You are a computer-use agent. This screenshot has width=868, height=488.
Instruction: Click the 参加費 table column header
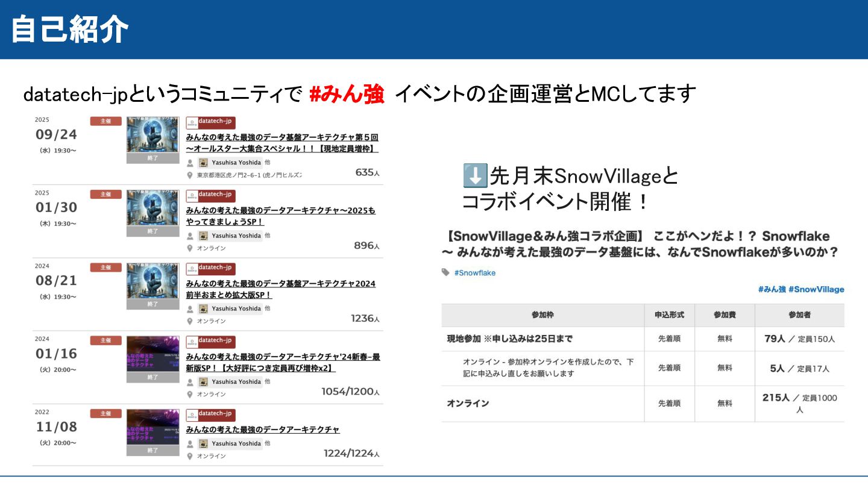725,315
